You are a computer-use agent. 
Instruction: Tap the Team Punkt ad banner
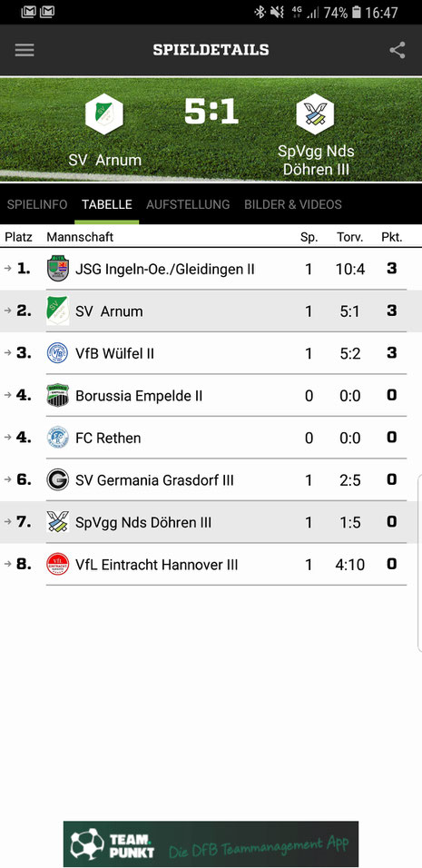211,843
